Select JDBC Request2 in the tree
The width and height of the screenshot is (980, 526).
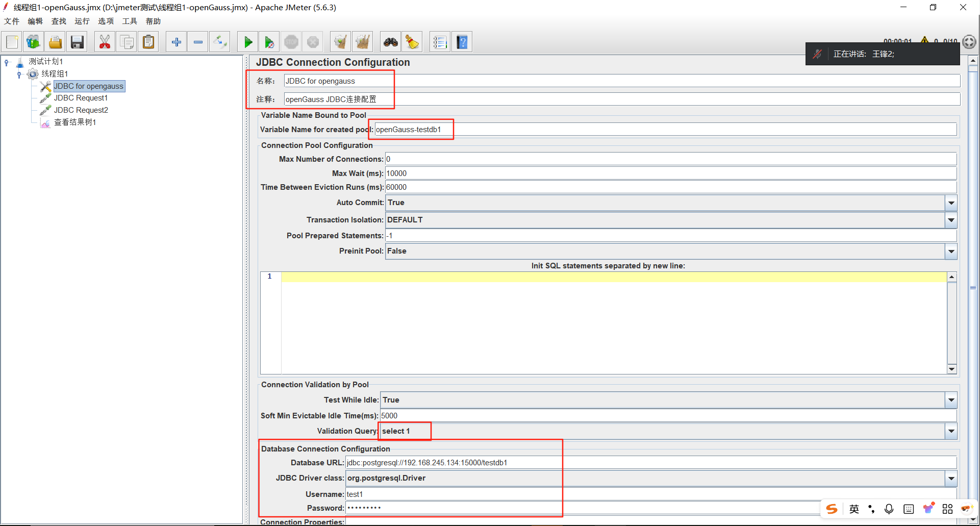(x=81, y=110)
